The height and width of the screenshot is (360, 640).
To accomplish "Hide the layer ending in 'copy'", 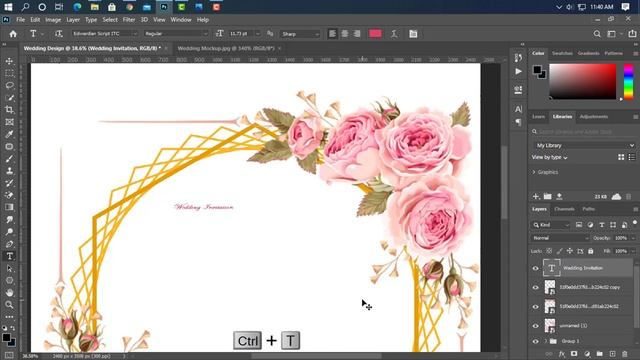I will pyautogui.click(x=536, y=287).
